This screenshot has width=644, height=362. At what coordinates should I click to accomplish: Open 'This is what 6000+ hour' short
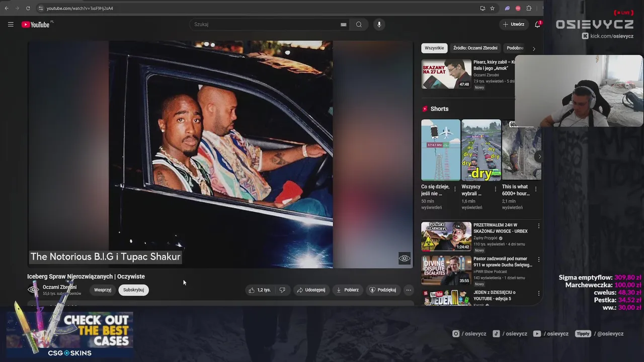tap(521, 150)
